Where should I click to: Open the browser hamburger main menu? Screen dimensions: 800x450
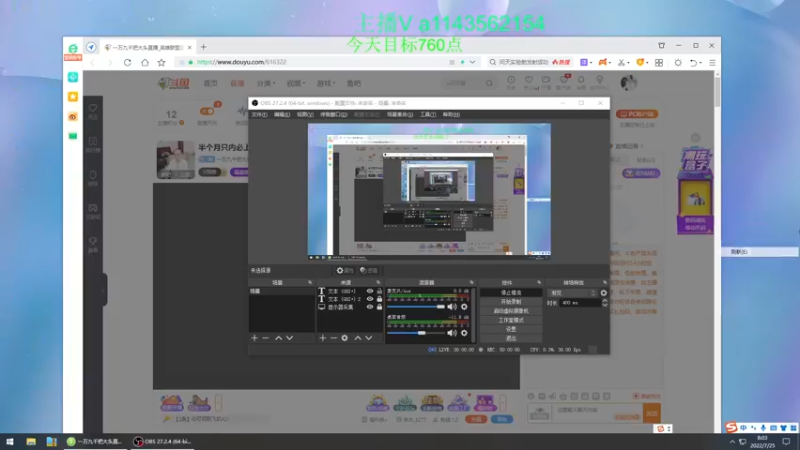tap(712, 62)
